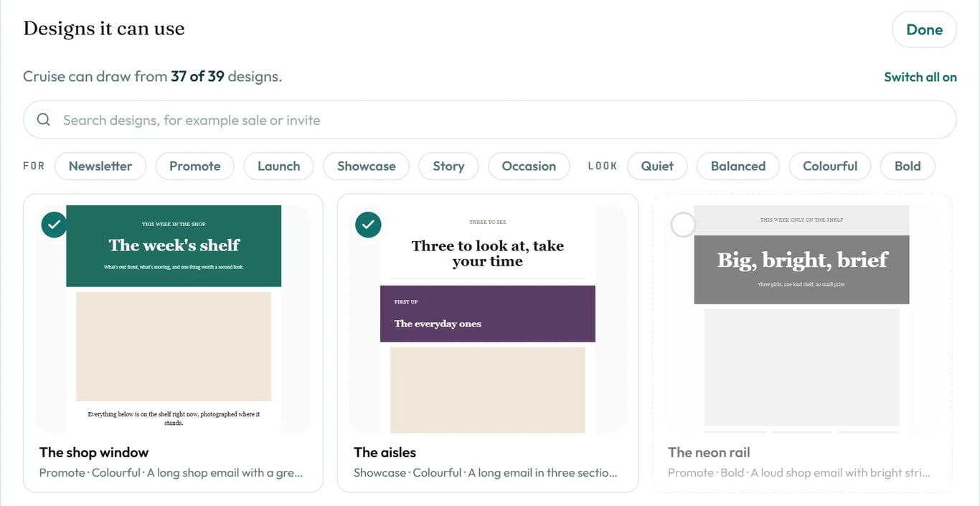The height and width of the screenshot is (506, 980).
Task: Click 'Designs it can use' heading
Action: pos(104,29)
